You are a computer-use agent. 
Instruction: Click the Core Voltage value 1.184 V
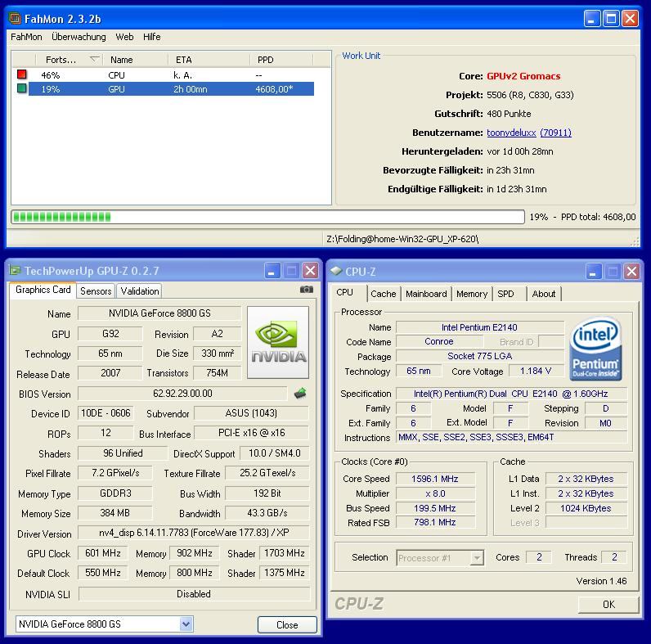(536, 371)
